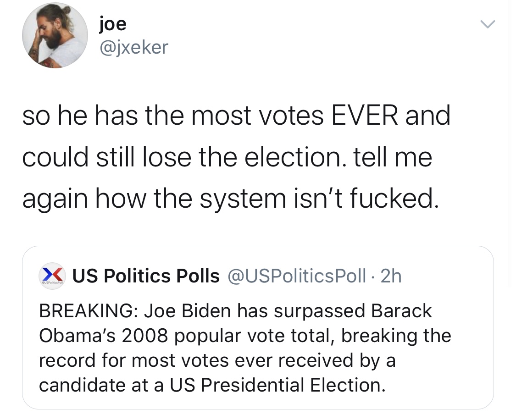Screen dimensions: 516x420
Task: Open the US Politics Polls logo avatar
Action: coord(52,276)
